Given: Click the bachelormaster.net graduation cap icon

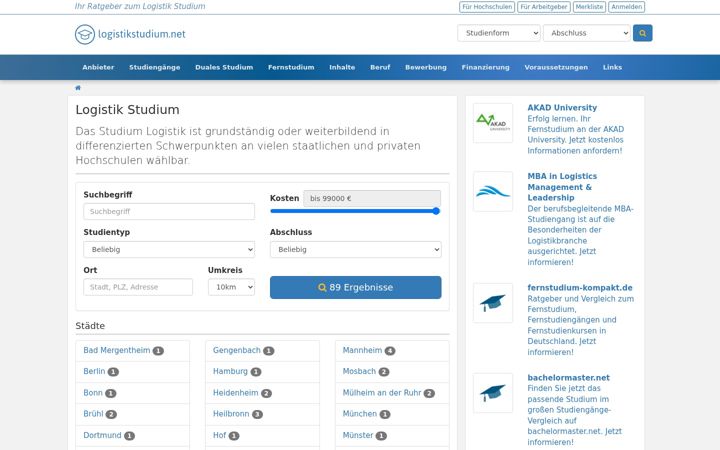Looking at the screenshot, I should point(493,393).
